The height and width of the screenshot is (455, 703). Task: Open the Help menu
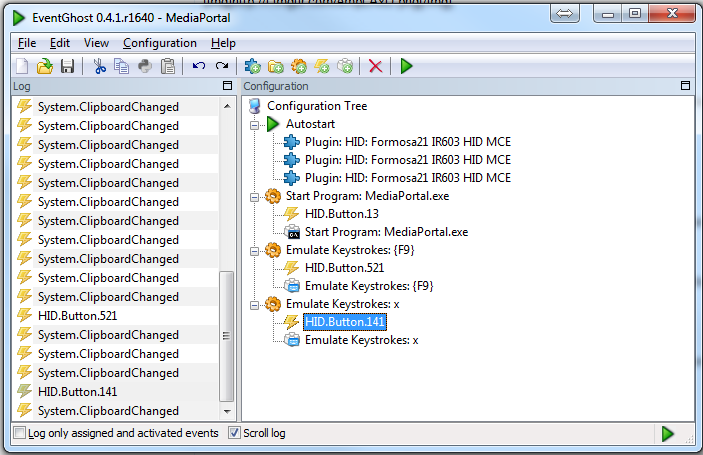pos(223,43)
